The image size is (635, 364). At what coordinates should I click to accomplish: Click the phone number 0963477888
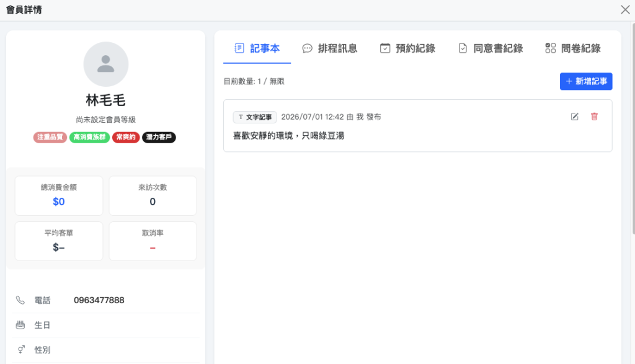click(99, 300)
